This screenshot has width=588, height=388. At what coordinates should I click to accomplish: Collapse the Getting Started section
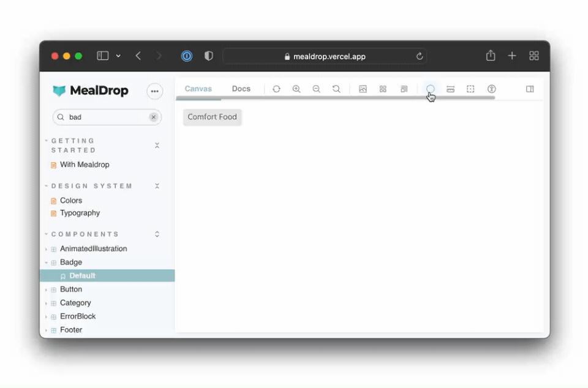(x=73, y=145)
